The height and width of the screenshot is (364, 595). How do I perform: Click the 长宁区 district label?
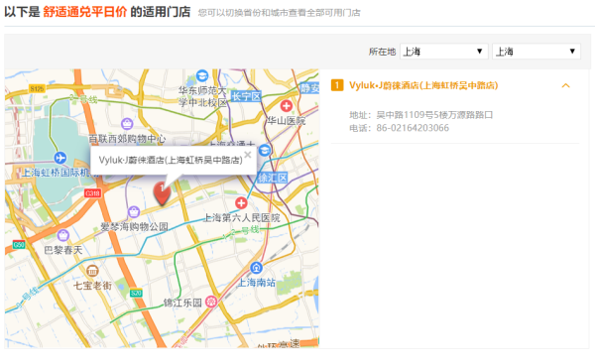[246, 96]
